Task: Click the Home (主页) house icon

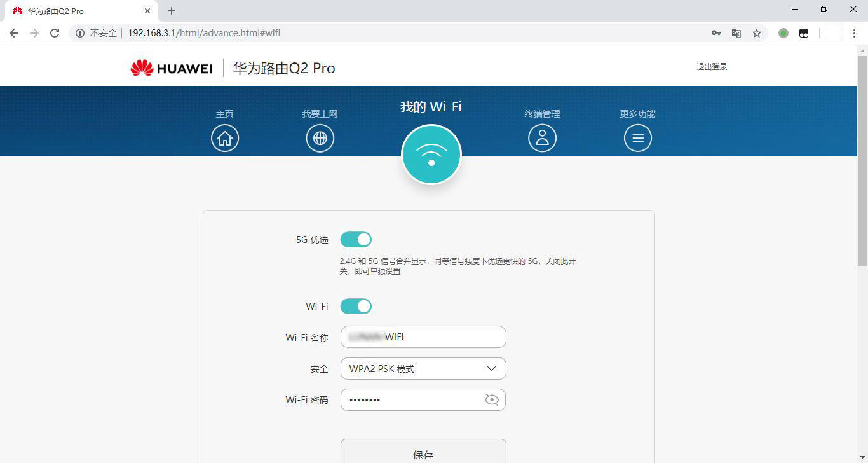Action: click(x=225, y=138)
